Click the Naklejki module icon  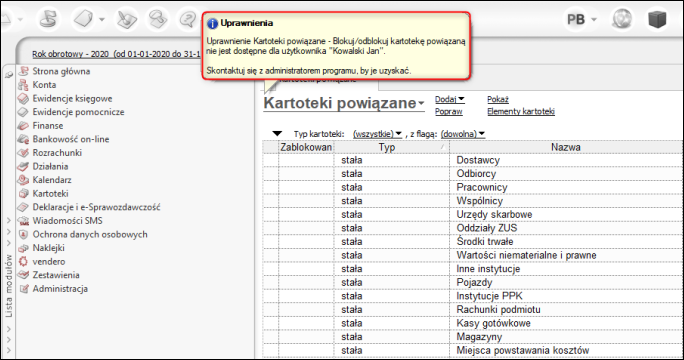point(23,248)
